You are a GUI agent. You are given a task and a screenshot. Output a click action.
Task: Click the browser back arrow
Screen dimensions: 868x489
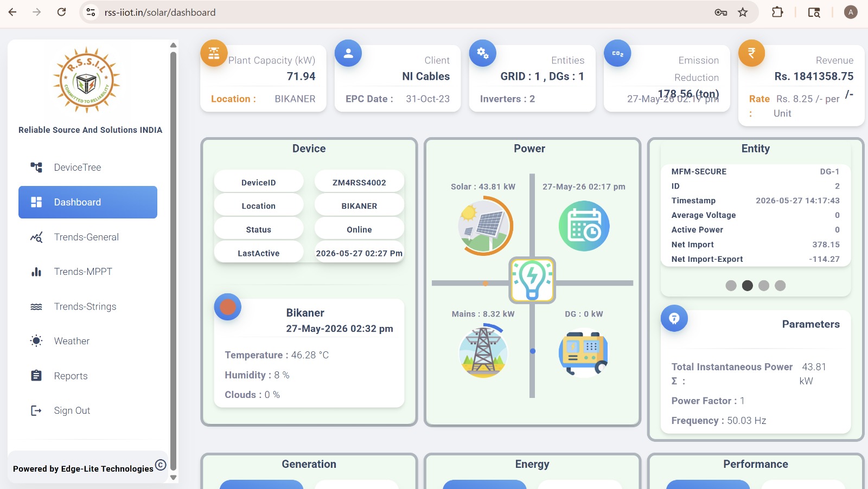click(x=12, y=12)
